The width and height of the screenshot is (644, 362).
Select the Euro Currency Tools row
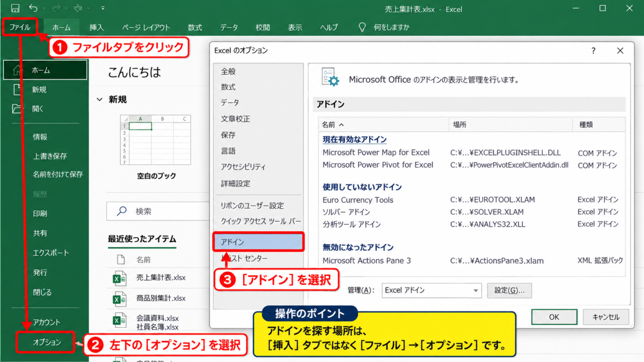pyautogui.click(x=472, y=200)
